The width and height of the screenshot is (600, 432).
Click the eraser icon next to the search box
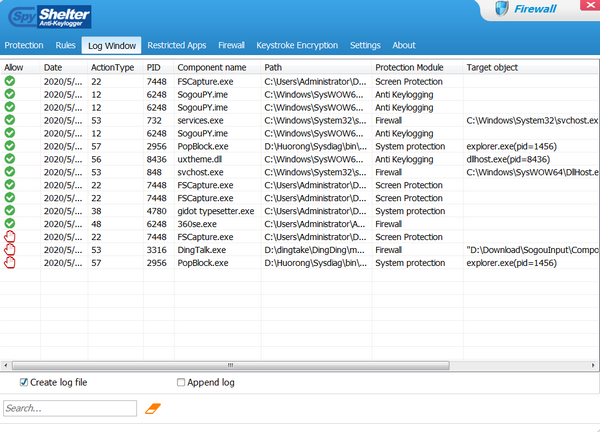(x=153, y=408)
